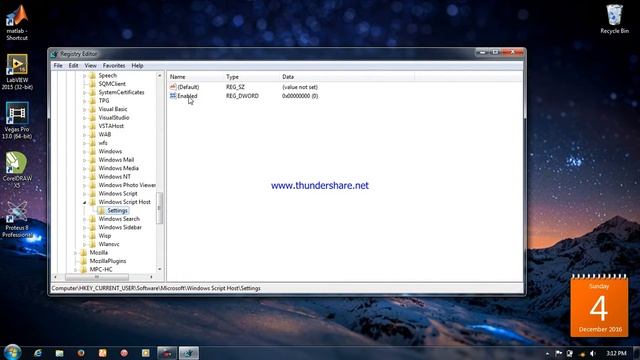Click the tree pane horizontal scroll right arrow
This screenshot has height=360, width=640.
[x=151, y=277]
